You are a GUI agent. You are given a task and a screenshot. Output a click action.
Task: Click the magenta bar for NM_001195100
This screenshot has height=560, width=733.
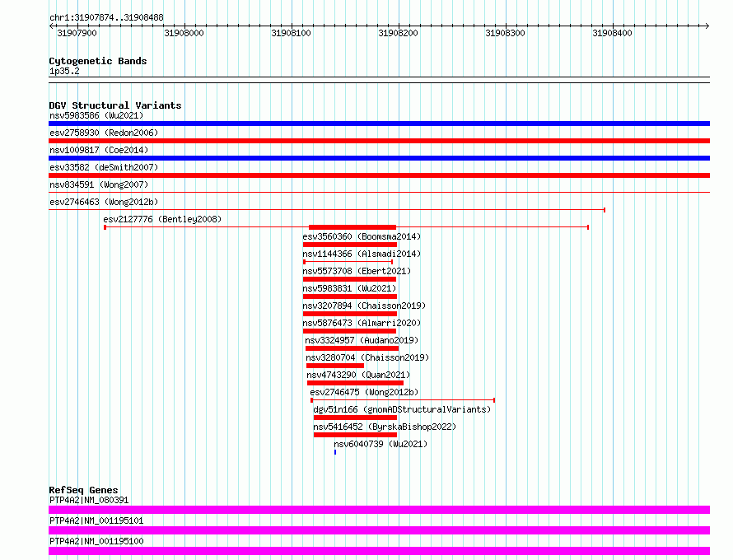point(379,551)
